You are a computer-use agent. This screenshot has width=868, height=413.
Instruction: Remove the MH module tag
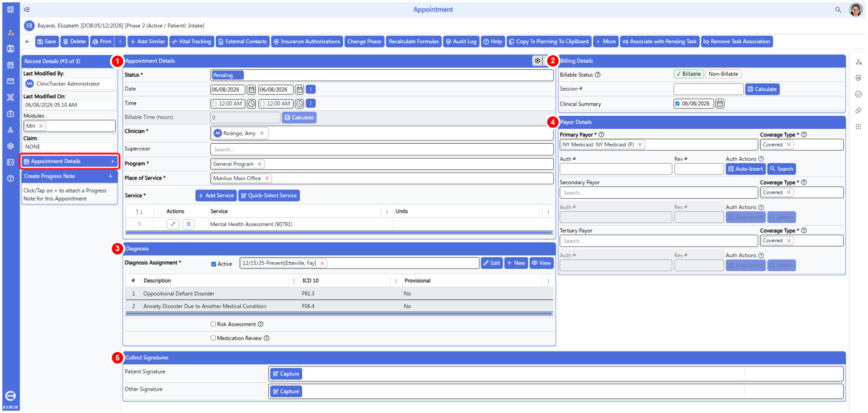[41, 126]
